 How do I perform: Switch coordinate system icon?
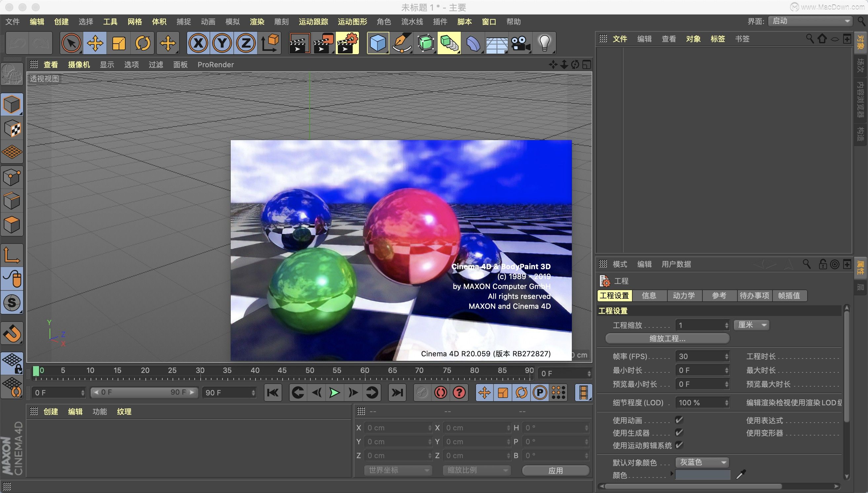tap(270, 43)
